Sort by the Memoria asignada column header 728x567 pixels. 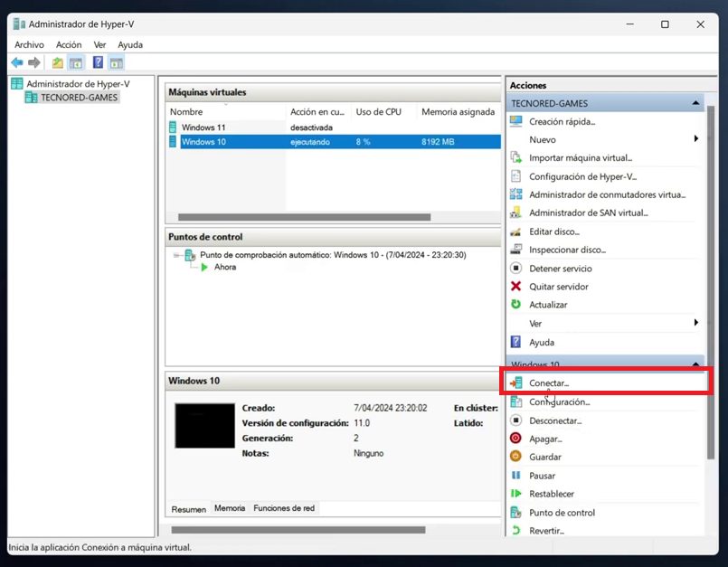click(x=459, y=111)
